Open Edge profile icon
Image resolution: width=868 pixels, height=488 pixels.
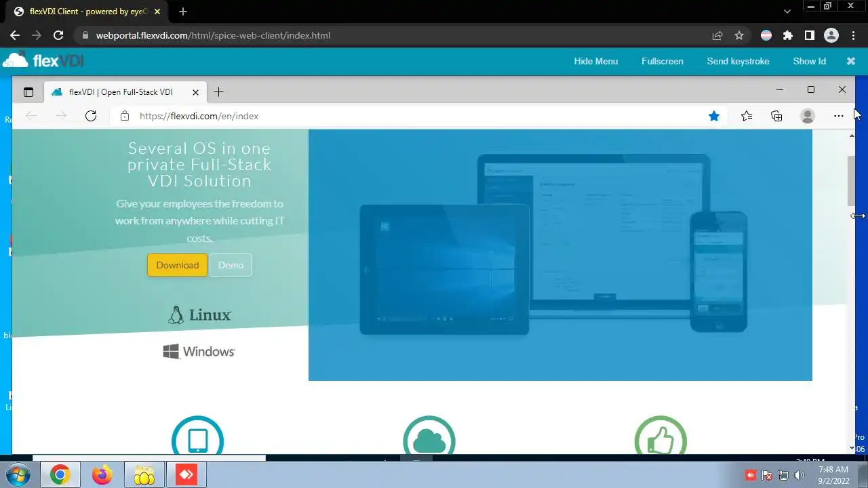point(808,116)
